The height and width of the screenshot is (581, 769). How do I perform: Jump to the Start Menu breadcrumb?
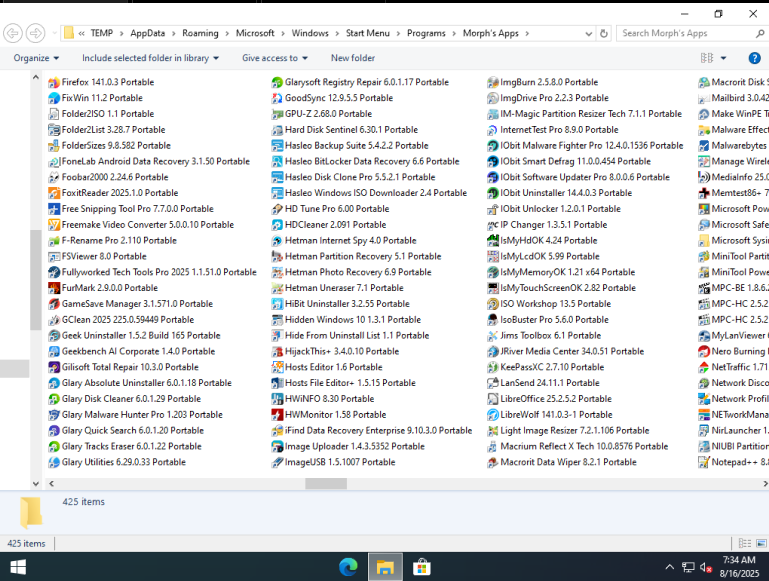coord(367,33)
